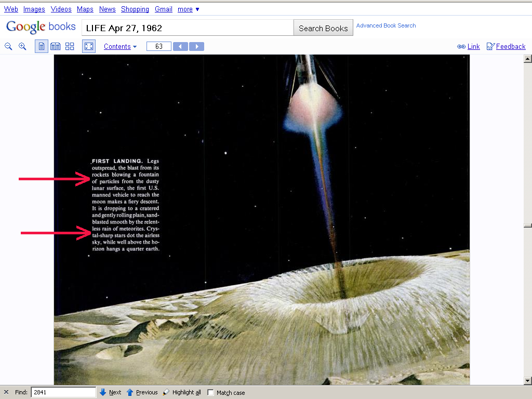Open the Maps link
This screenshot has height=399, width=532.
pyautogui.click(x=85, y=9)
